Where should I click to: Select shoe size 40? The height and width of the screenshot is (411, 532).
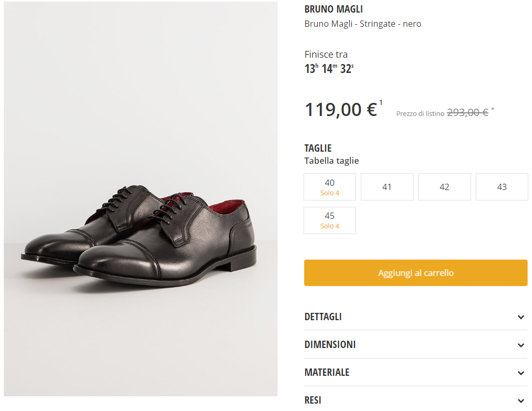(x=330, y=187)
